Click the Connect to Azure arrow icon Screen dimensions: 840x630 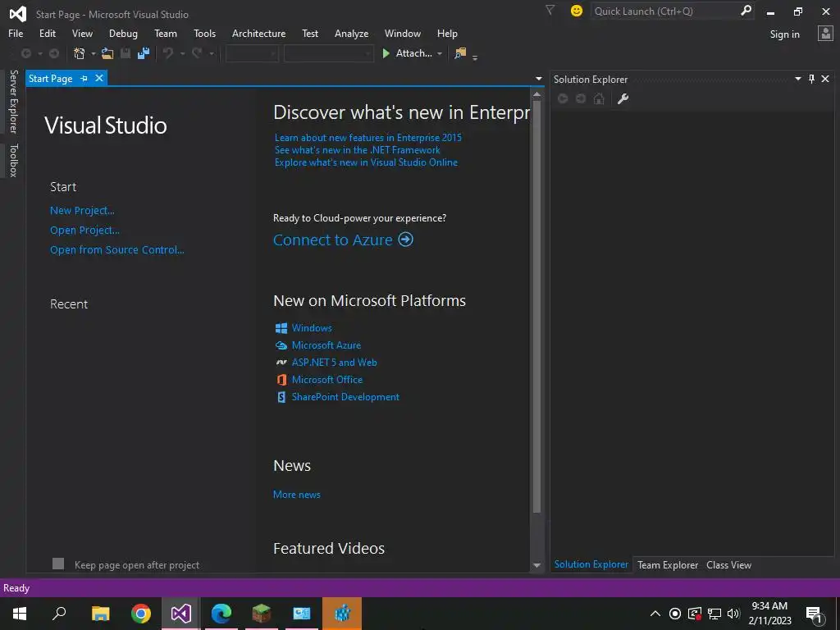pos(405,239)
